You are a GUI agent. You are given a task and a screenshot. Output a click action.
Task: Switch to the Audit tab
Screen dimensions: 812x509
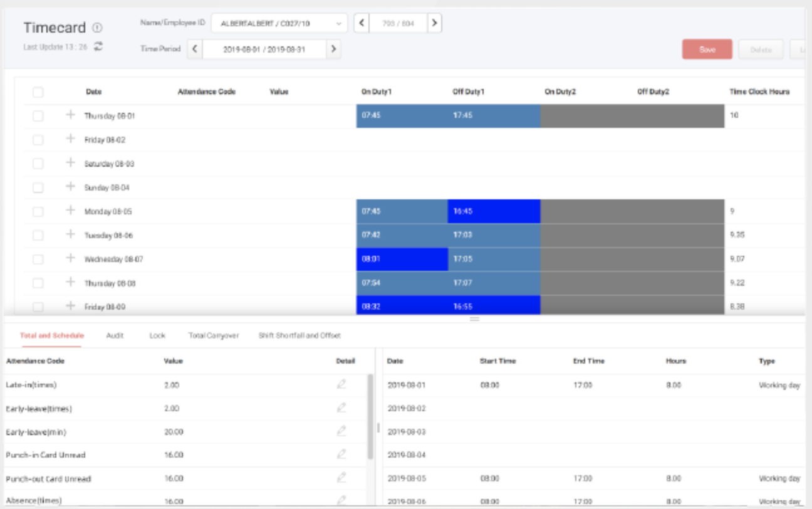coord(115,335)
